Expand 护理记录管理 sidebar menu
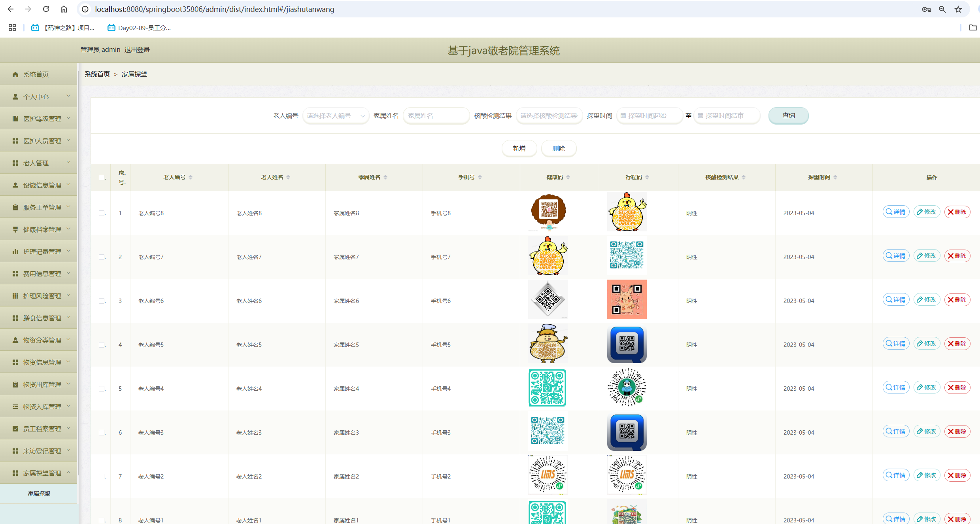 (x=39, y=252)
